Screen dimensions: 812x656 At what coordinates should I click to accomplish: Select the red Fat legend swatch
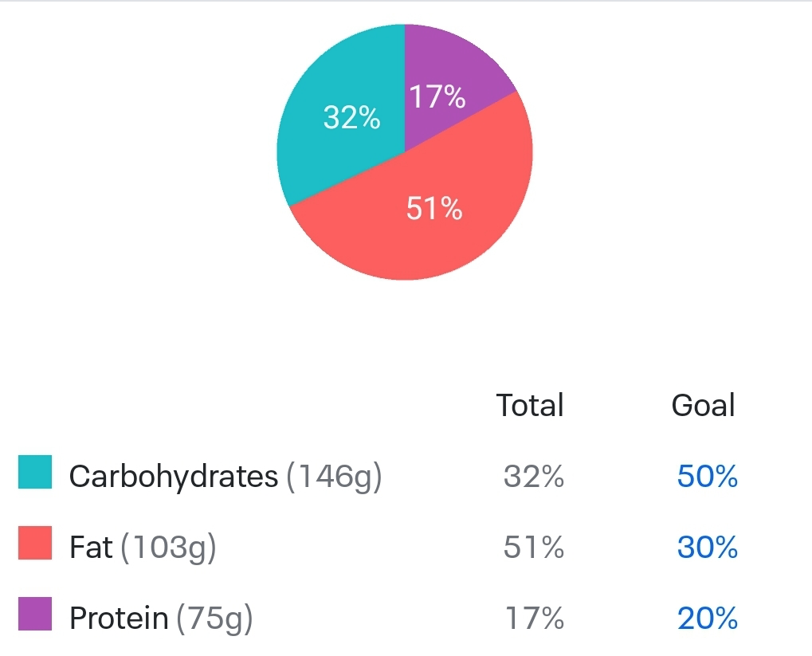pyautogui.click(x=35, y=543)
